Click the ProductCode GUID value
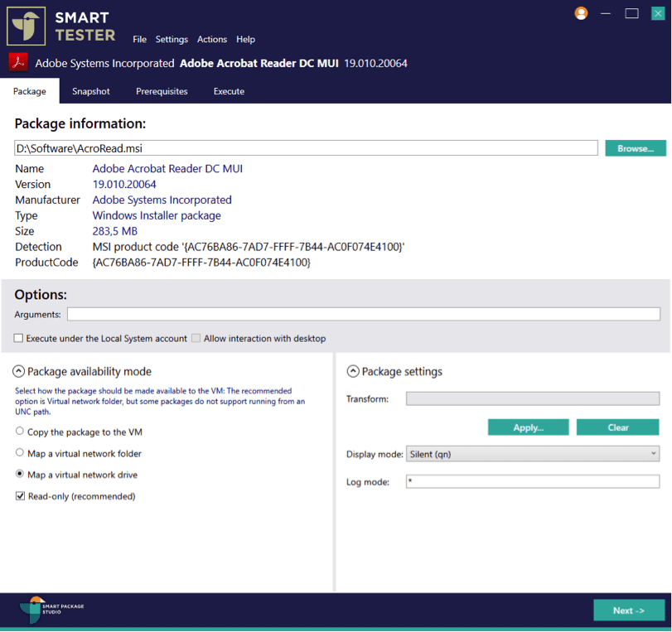The height and width of the screenshot is (632, 672). click(x=201, y=263)
